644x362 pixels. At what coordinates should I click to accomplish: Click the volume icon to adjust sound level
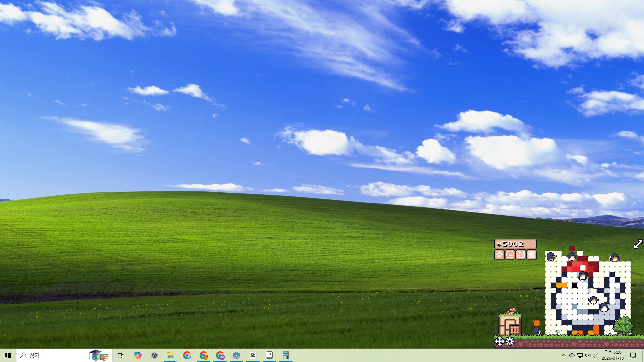(588, 355)
